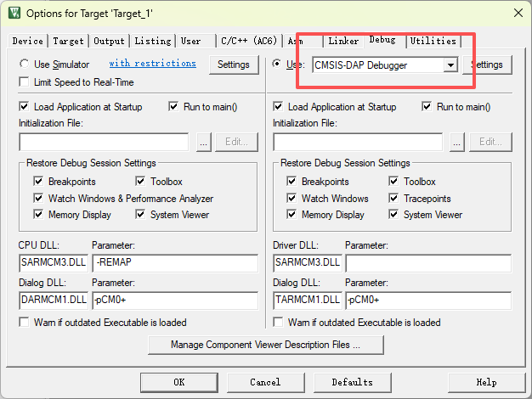
Task: Browse for right Initialization File
Action: tap(457, 142)
